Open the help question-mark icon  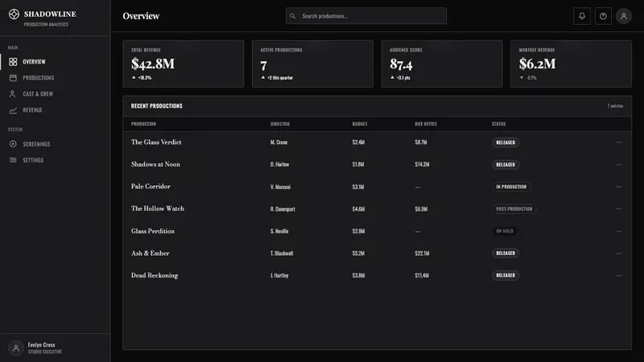(603, 16)
